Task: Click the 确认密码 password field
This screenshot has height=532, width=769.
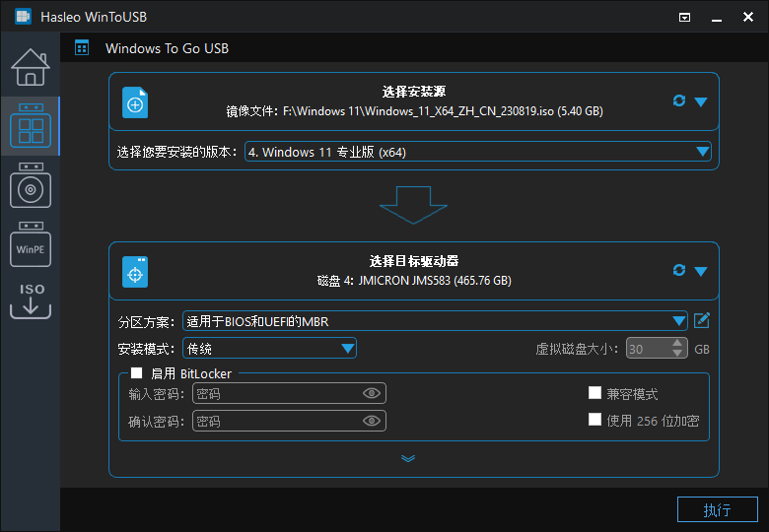Action: click(x=289, y=421)
